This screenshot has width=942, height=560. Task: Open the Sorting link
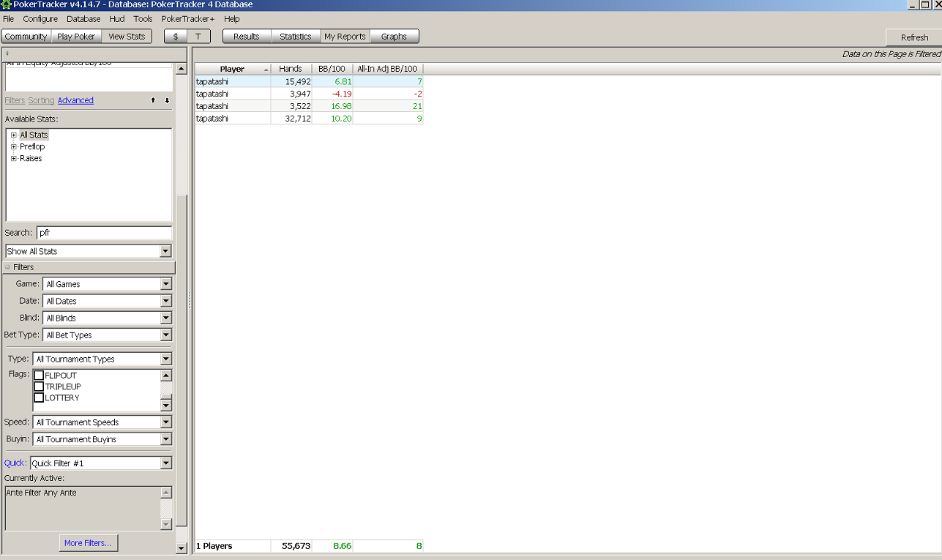(41, 100)
